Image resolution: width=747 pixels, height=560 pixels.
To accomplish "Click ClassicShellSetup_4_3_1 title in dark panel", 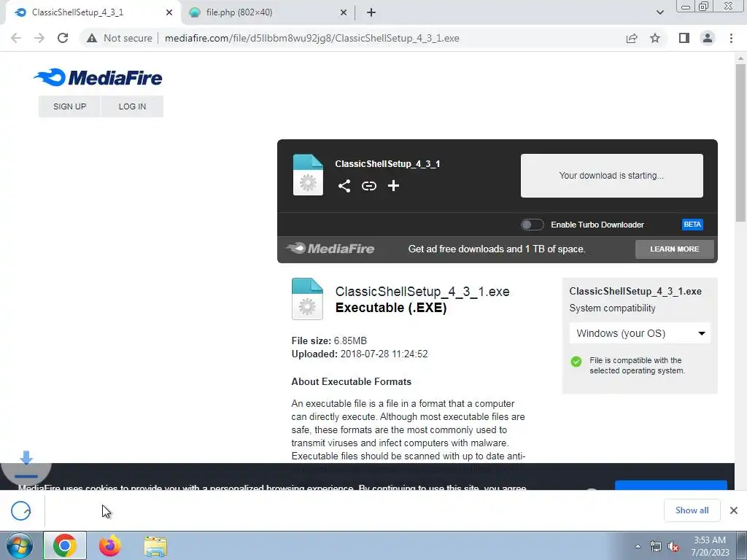I will coord(388,164).
